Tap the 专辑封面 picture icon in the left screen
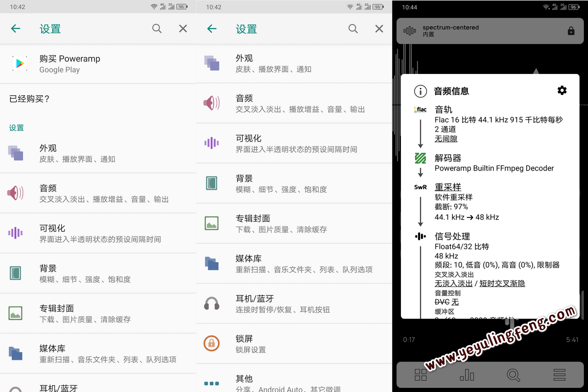The width and height of the screenshot is (588, 392). click(x=15, y=313)
